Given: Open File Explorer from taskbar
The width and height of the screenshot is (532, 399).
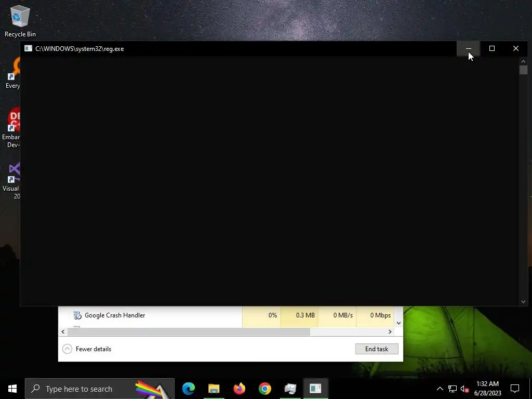Looking at the screenshot, I should pyautogui.click(x=214, y=389).
